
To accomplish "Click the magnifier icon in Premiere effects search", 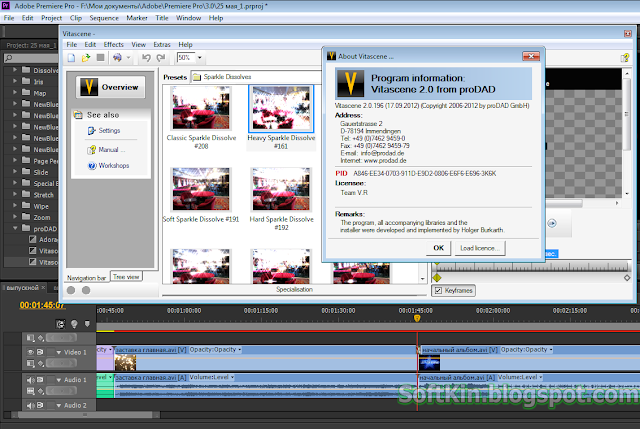I will [9, 58].
